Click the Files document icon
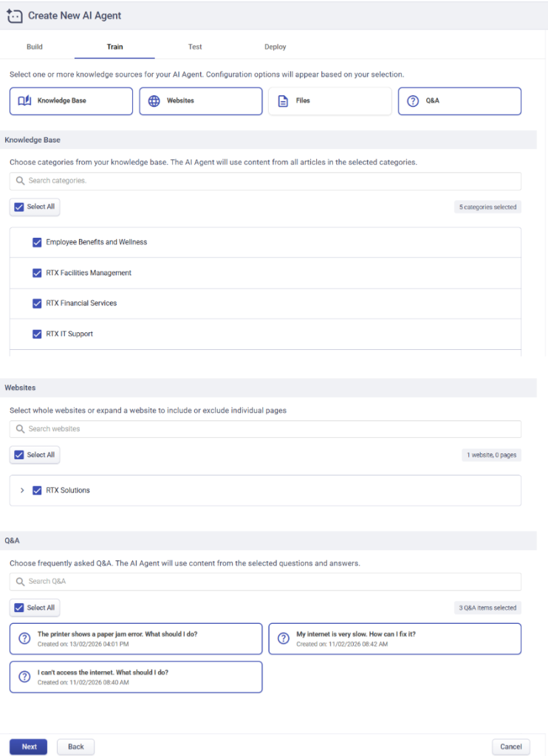548x756 pixels. point(283,101)
